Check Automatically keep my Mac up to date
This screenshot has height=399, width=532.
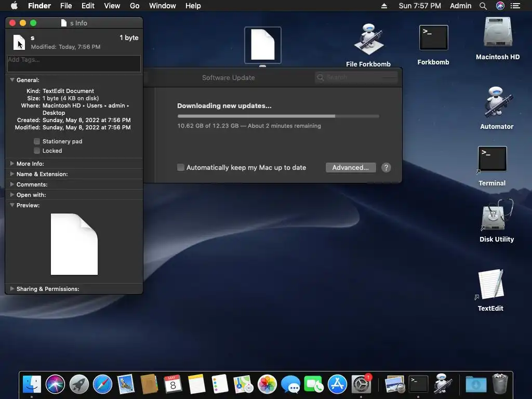point(181,167)
